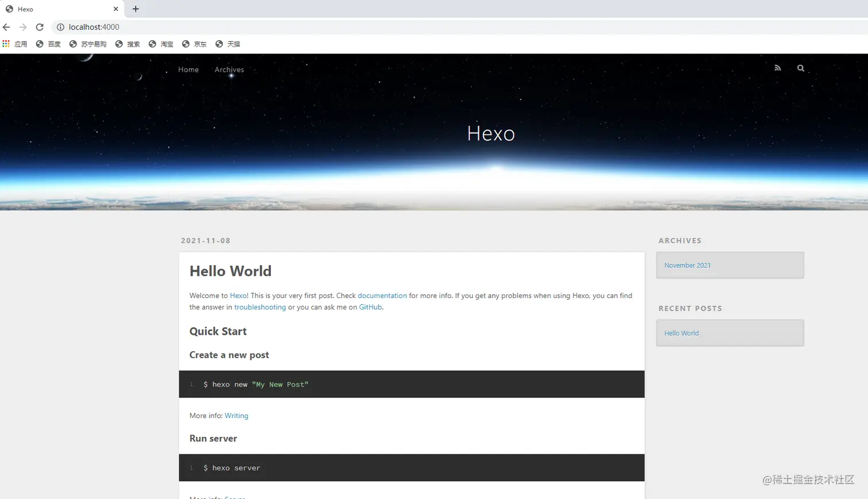The height and width of the screenshot is (499, 868).
Task: Open the apps grid bookmark icon
Action: [x=6, y=44]
